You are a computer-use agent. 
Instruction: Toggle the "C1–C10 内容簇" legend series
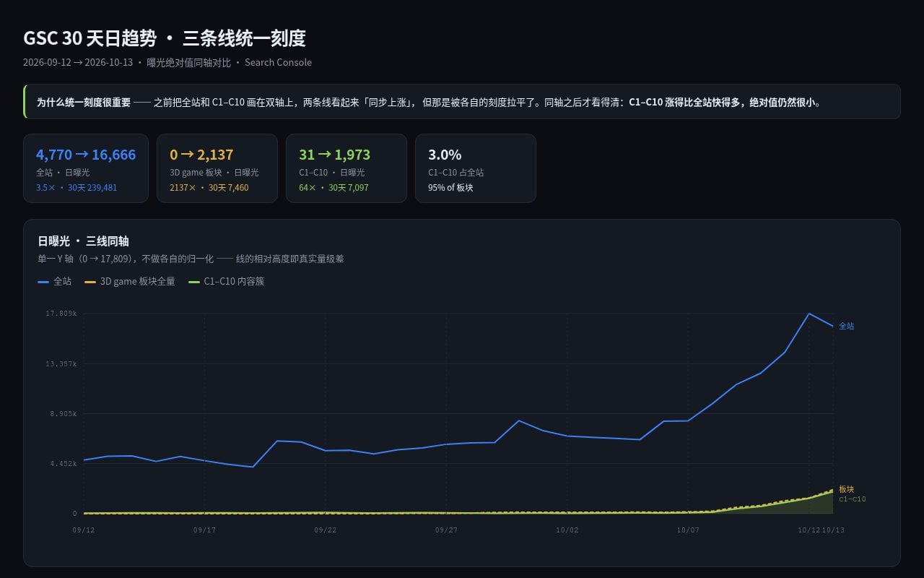(226, 281)
